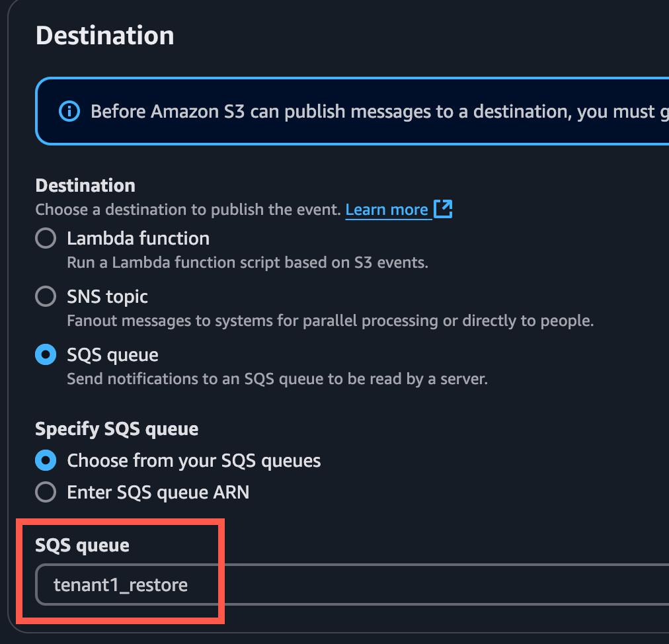Click the 'Lambda function' option label text
The width and height of the screenshot is (669, 644).
coord(138,238)
